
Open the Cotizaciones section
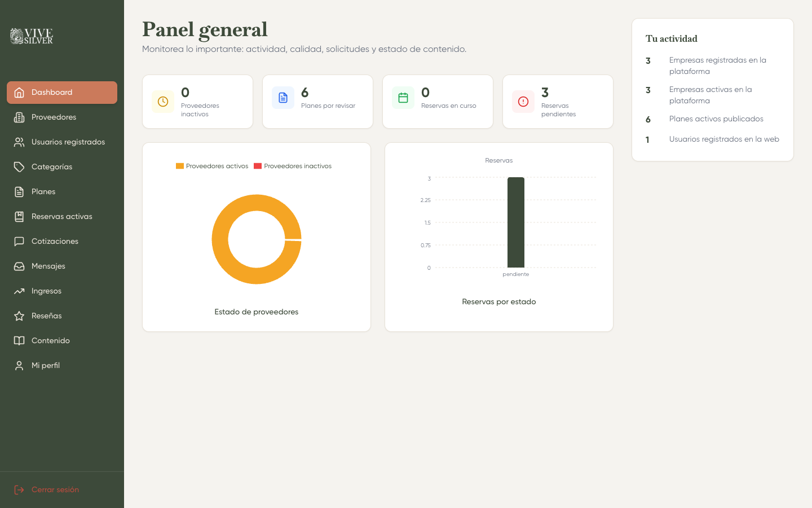55,241
